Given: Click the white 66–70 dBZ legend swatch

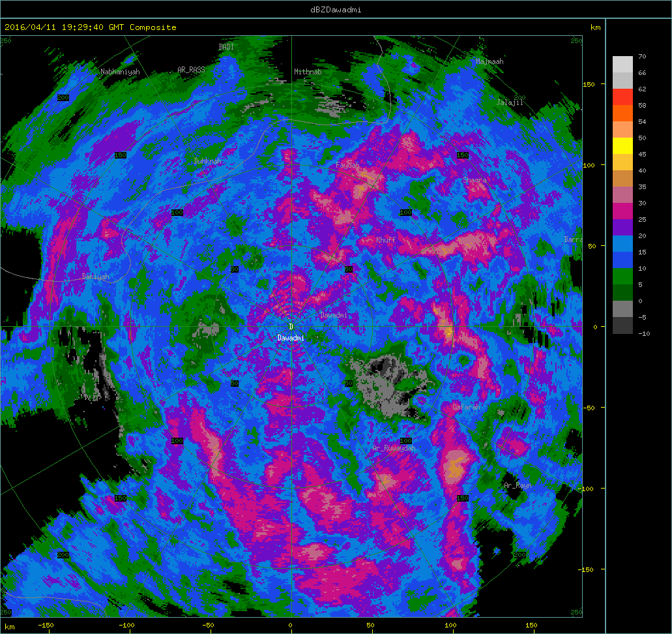Looking at the screenshot, I should (622, 65).
